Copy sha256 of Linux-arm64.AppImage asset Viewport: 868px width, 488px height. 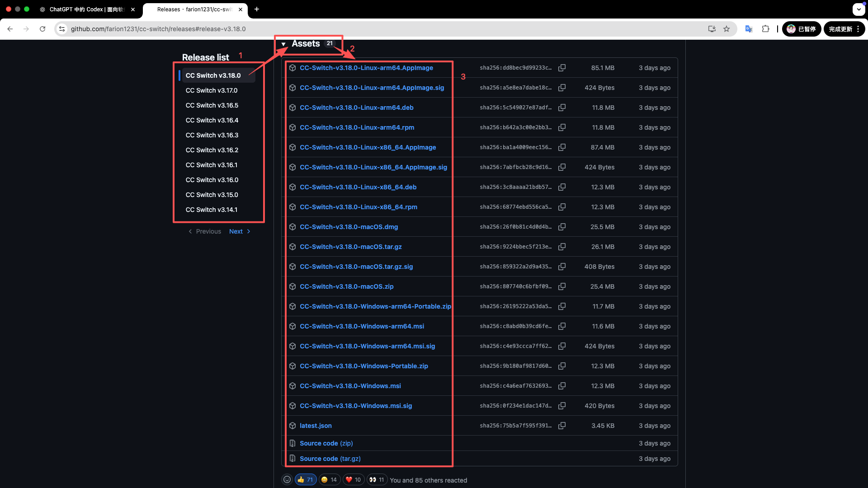pyautogui.click(x=562, y=68)
